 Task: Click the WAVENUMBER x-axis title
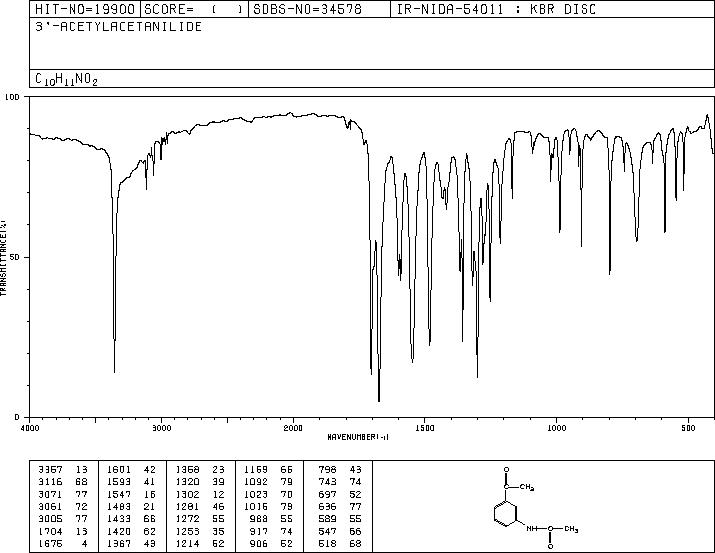tap(358, 437)
